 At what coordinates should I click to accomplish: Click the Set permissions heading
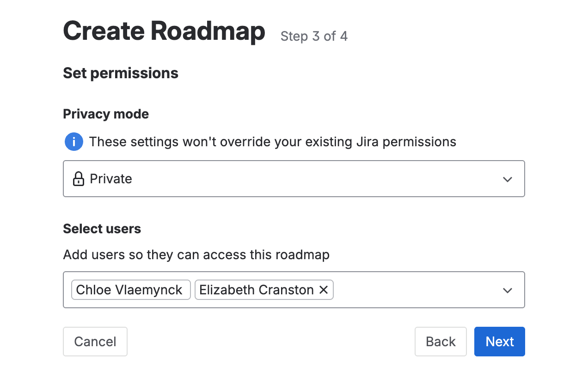coord(120,73)
